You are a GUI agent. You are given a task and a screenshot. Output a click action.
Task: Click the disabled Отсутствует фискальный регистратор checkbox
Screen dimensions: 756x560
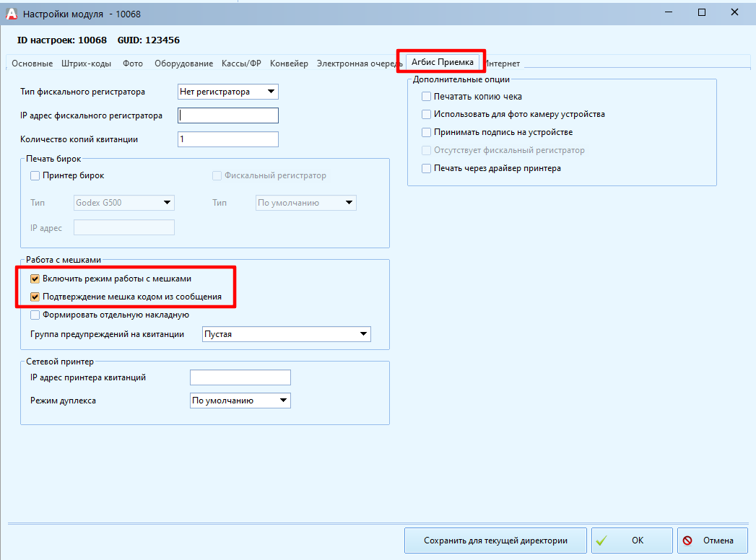click(x=426, y=150)
